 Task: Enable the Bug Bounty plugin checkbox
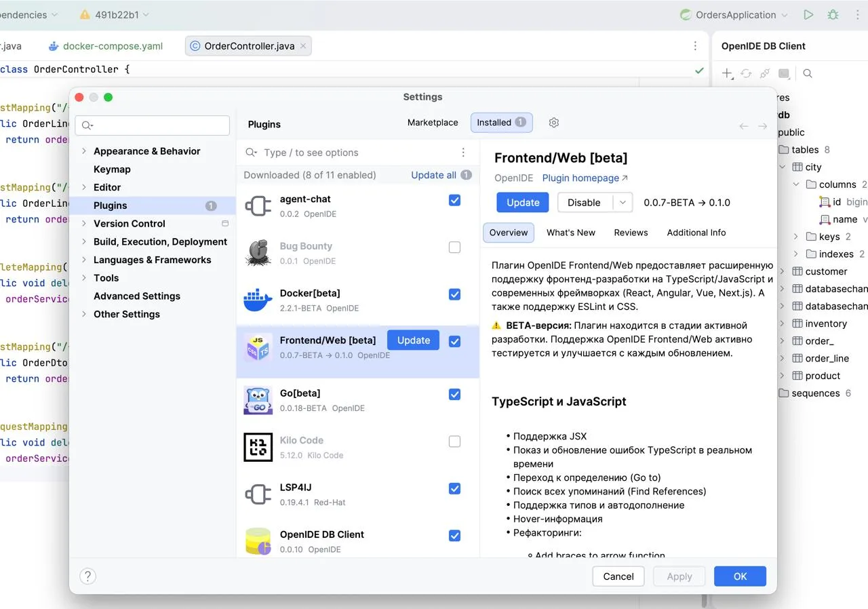coord(454,248)
